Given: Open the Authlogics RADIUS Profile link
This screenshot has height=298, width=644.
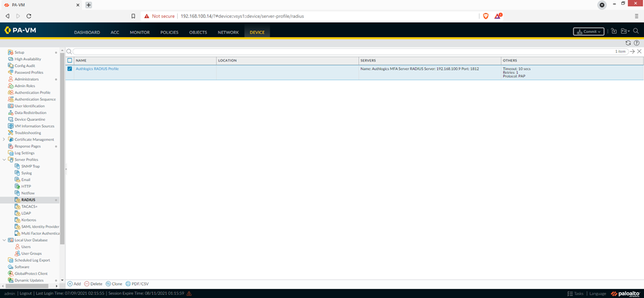Looking at the screenshot, I should pyautogui.click(x=98, y=68).
